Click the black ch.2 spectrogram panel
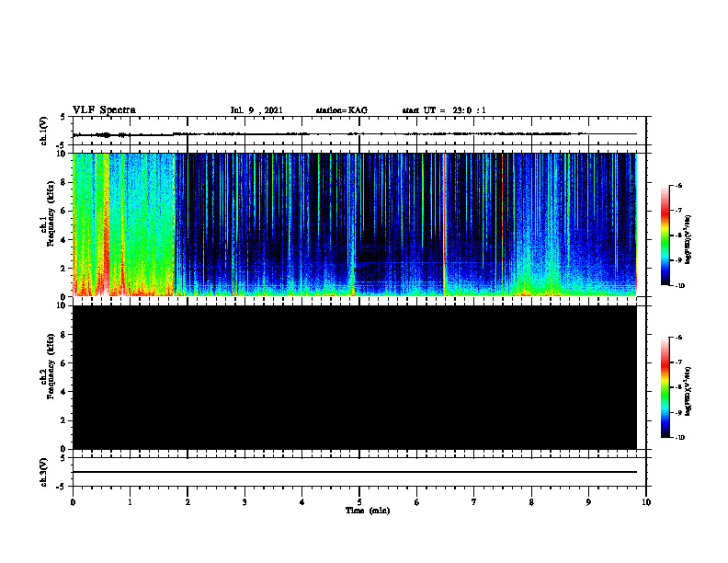 click(x=355, y=377)
